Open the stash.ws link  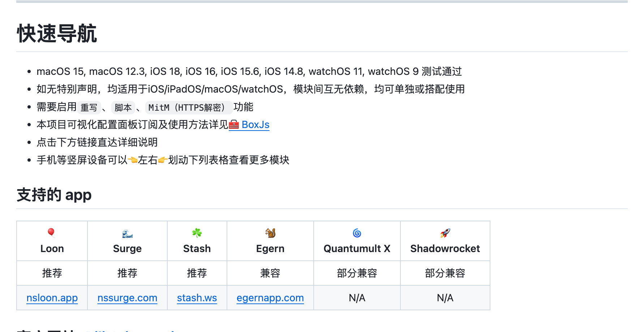click(197, 298)
